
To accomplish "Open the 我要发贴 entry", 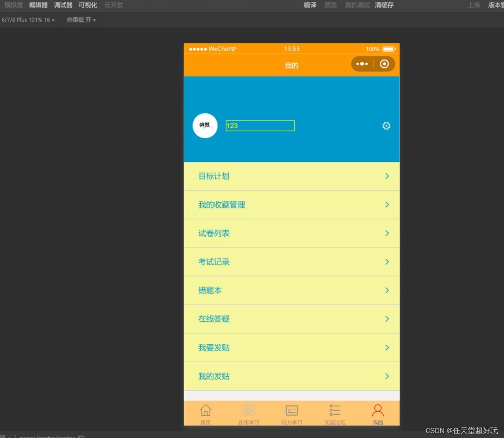I will (292, 348).
